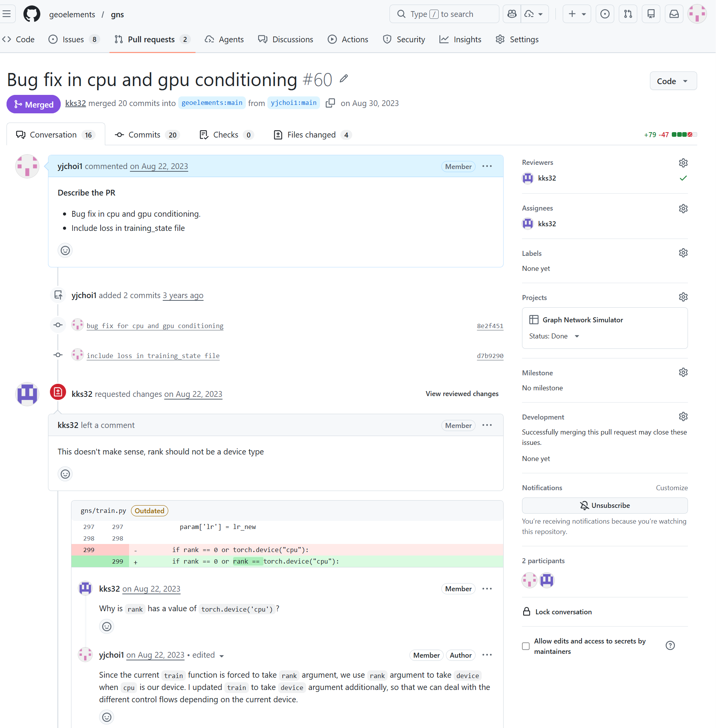Enable allow edits by maintainers checkbox
This screenshot has width=716, height=728.
526,646
